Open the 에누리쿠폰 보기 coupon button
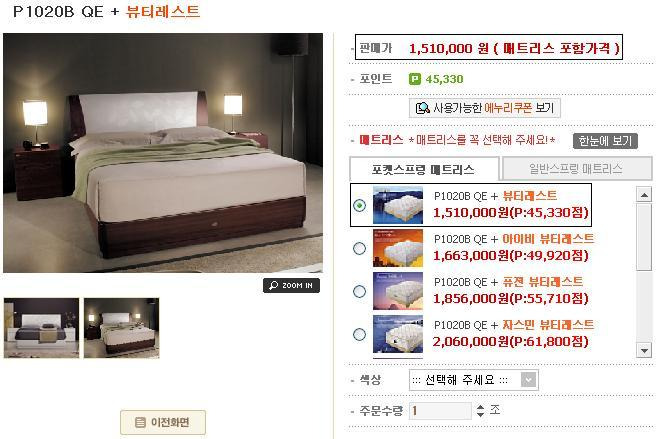 (x=485, y=108)
